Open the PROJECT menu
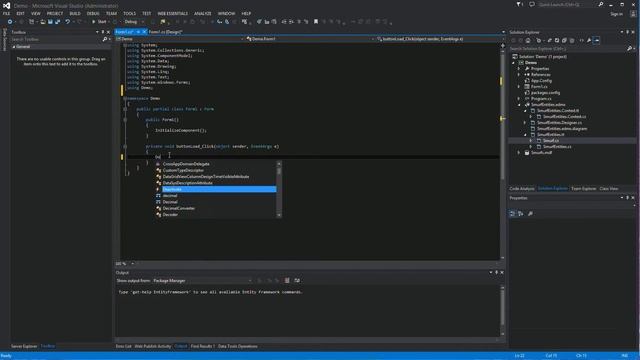 pyautogui.click(x=55, y=13)
